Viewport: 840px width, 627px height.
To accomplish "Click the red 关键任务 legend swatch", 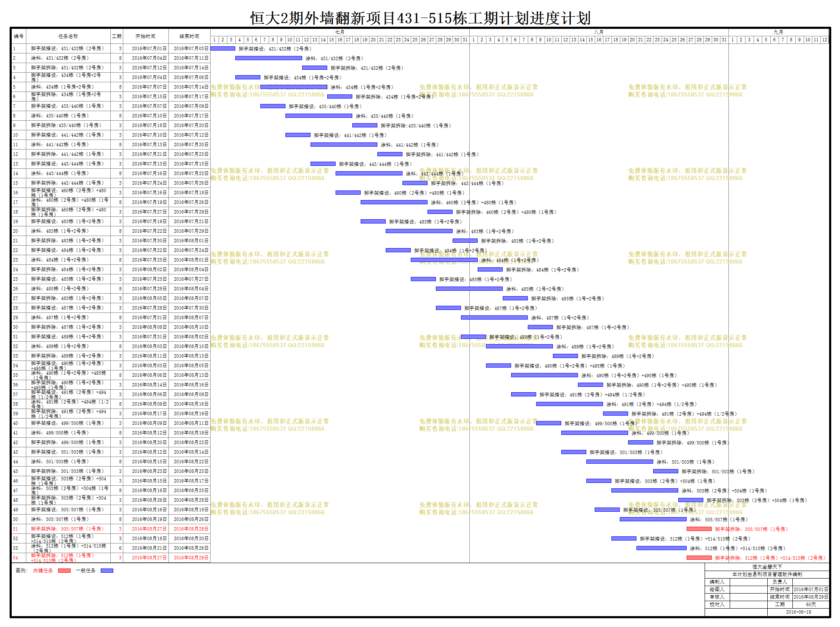I will pos(64,571).
